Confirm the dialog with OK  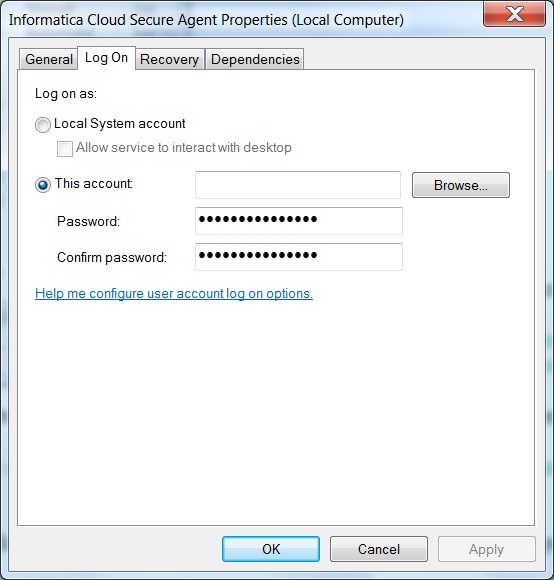(271, 549)
